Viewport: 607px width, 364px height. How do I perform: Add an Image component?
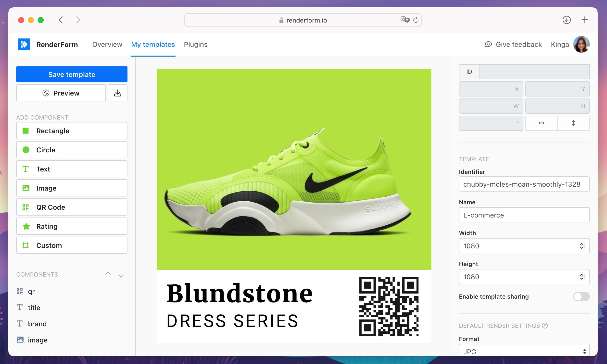[72, 188]
